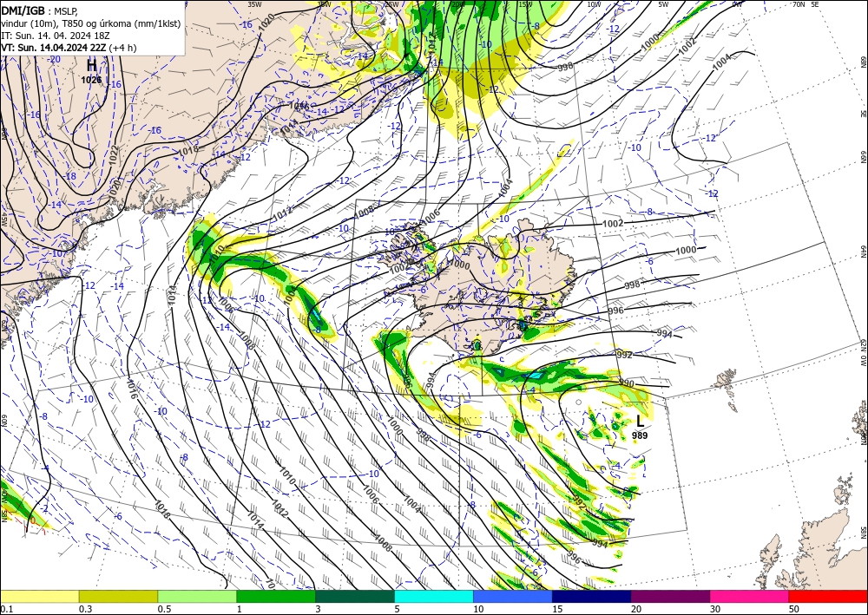Click the 0.3 legend scale value
This screenshot has width=868, height=615.
(85, 609)
